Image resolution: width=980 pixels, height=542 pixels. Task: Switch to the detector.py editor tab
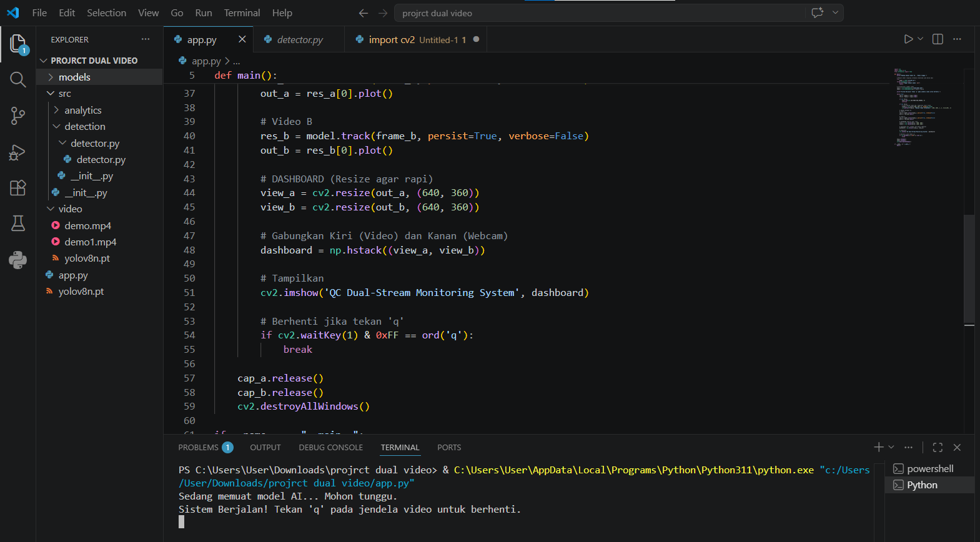coord(299,39)
